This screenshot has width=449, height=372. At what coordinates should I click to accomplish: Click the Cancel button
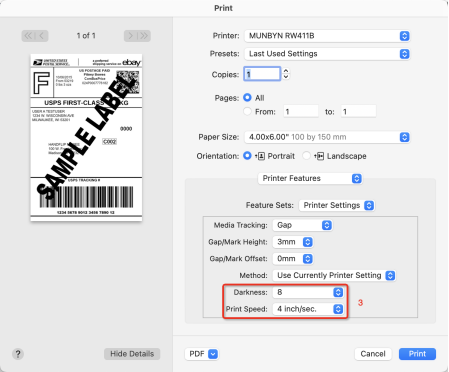(x=373, y=354)
